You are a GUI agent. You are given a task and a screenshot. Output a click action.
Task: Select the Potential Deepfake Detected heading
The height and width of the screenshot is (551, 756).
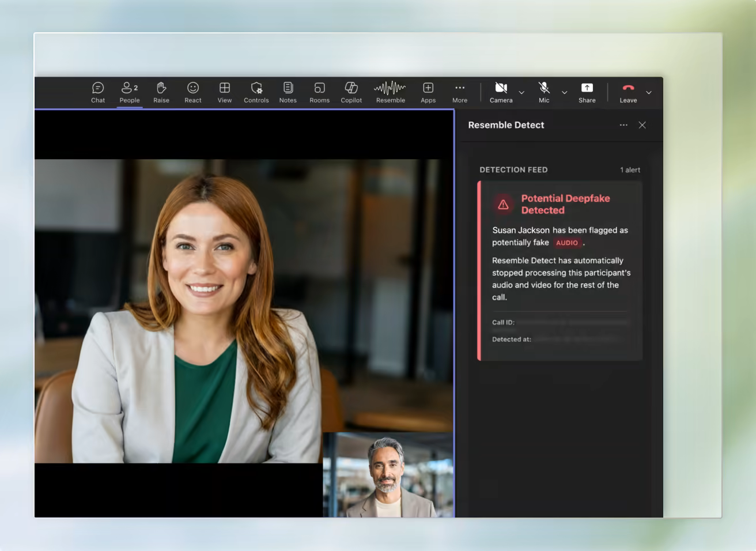point(565,204)
